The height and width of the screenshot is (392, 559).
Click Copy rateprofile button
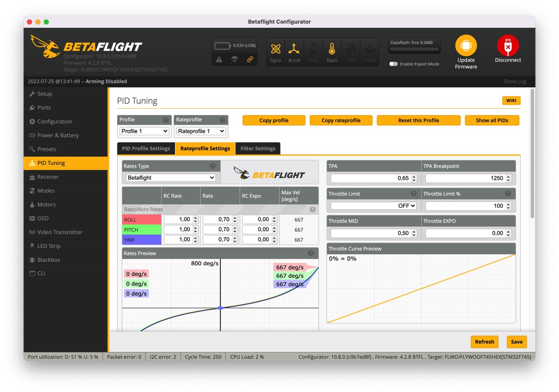click(x=341, y=121)
